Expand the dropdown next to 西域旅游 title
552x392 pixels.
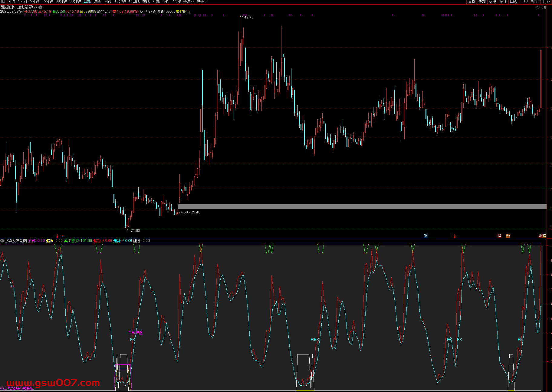40,7
